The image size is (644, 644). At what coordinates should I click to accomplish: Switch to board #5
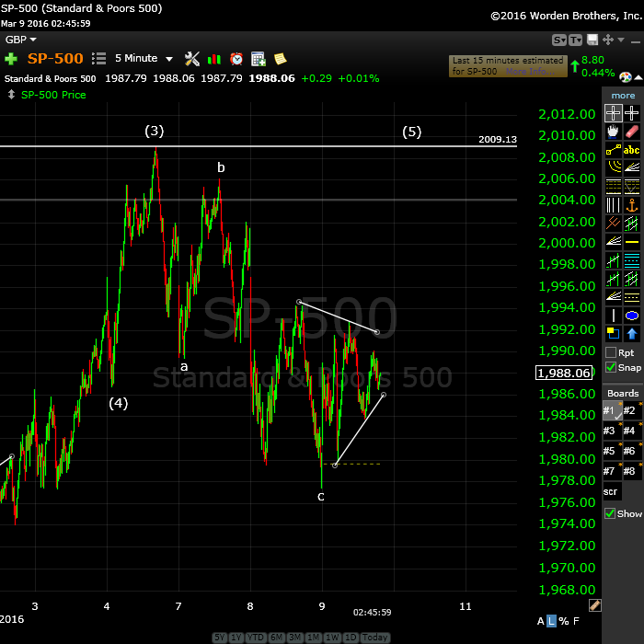(612, 451)
